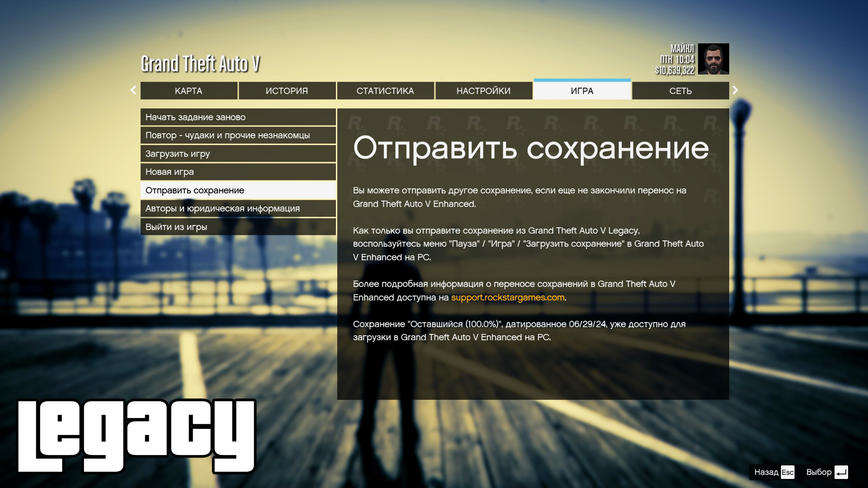Click the МАЙКЛ character name

(682, 48)
